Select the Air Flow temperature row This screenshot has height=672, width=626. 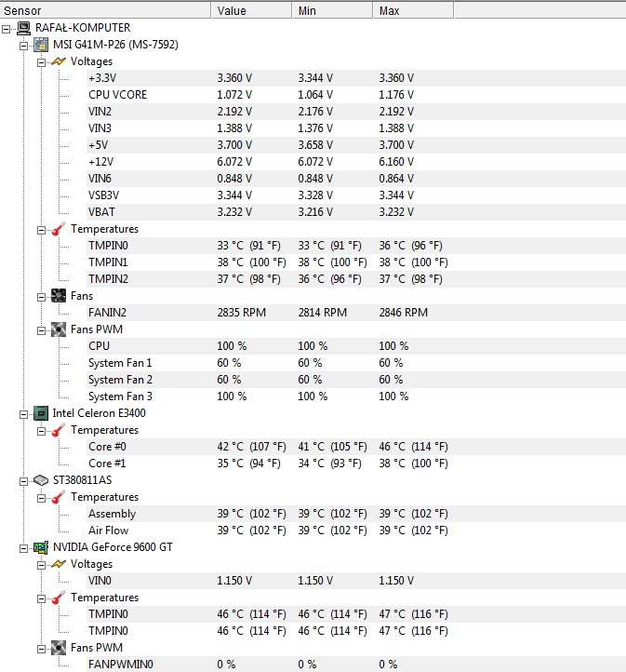356,531
